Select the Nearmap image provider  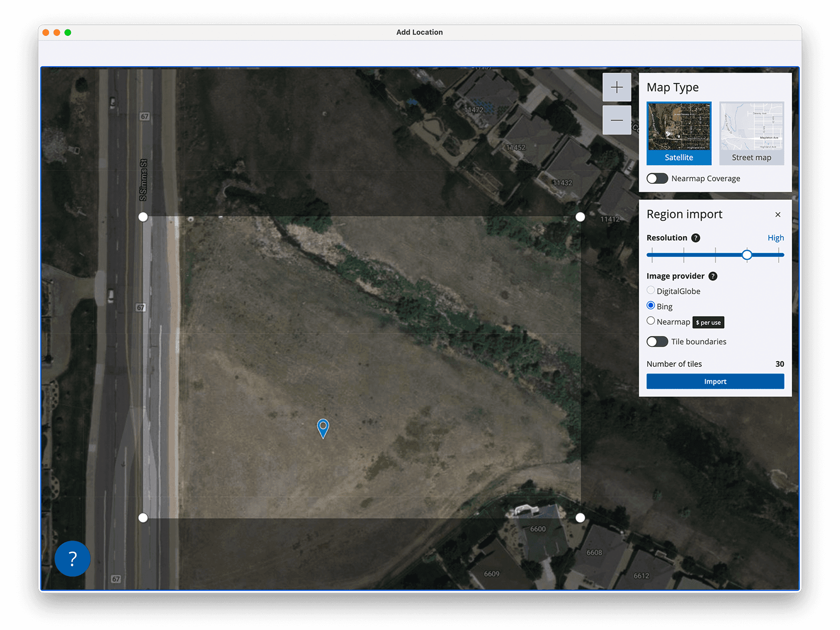point(651,321)
